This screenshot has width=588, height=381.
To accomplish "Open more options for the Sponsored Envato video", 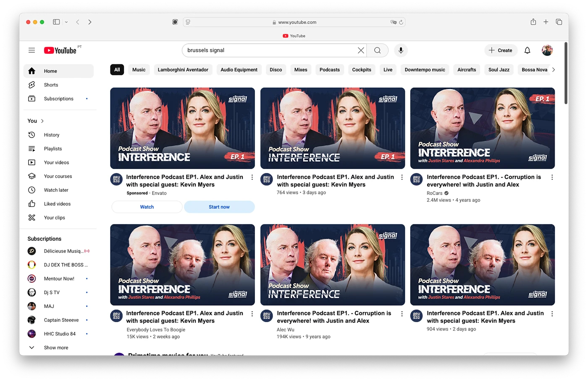I will pyautogui.click(x=252, y=177).
